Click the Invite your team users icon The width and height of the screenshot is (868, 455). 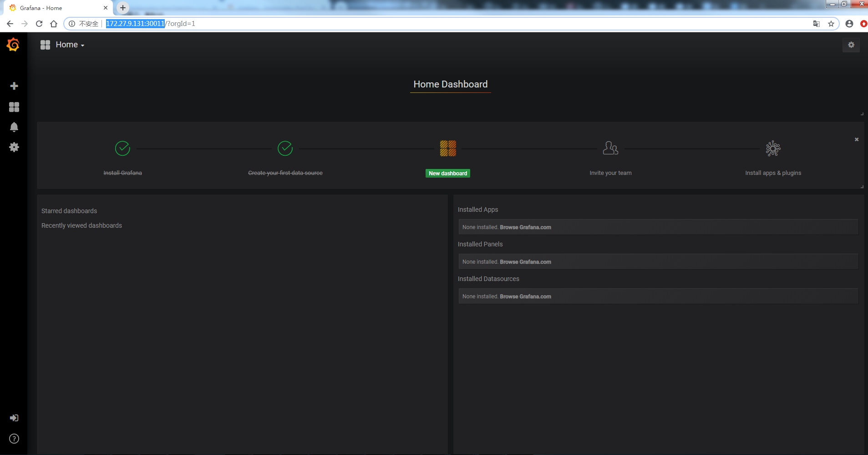[x=610, y=148]
